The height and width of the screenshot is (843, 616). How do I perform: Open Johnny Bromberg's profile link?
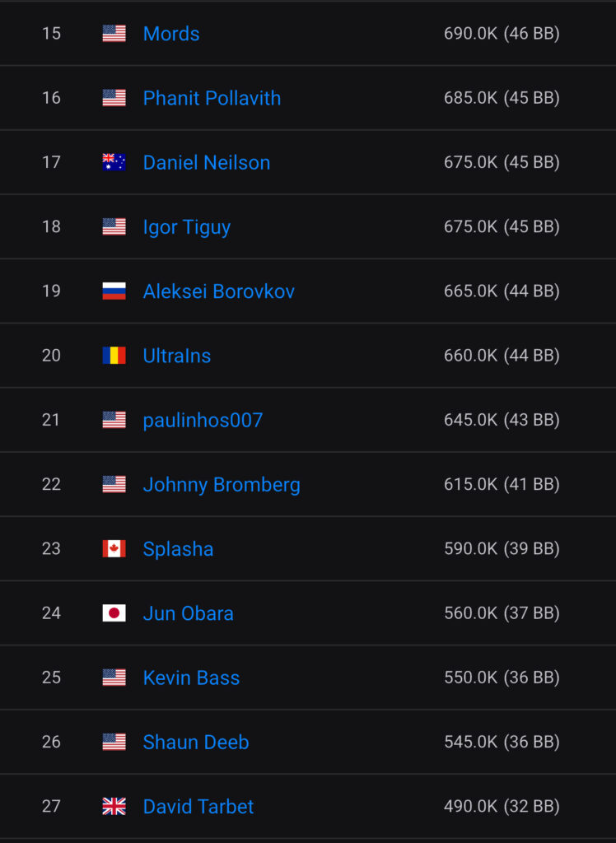click(x=222, y=485)
